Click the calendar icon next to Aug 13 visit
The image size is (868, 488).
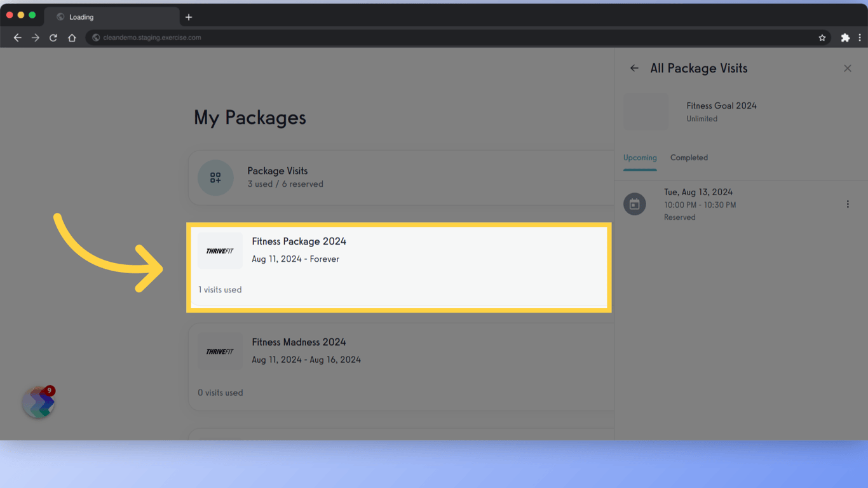tap(635, 204)
